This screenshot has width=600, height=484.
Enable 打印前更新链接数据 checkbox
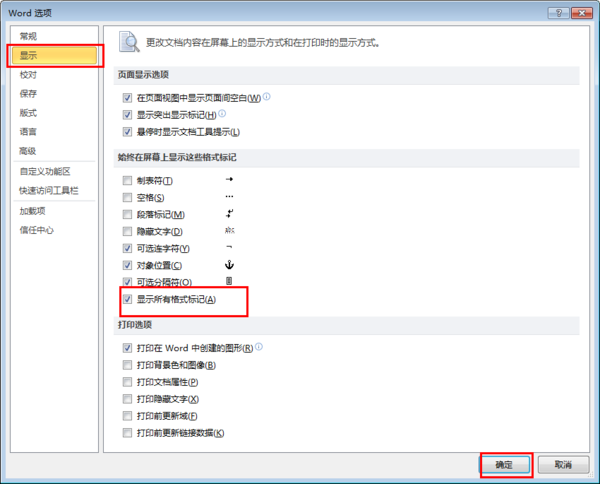(x=127, y=433)
